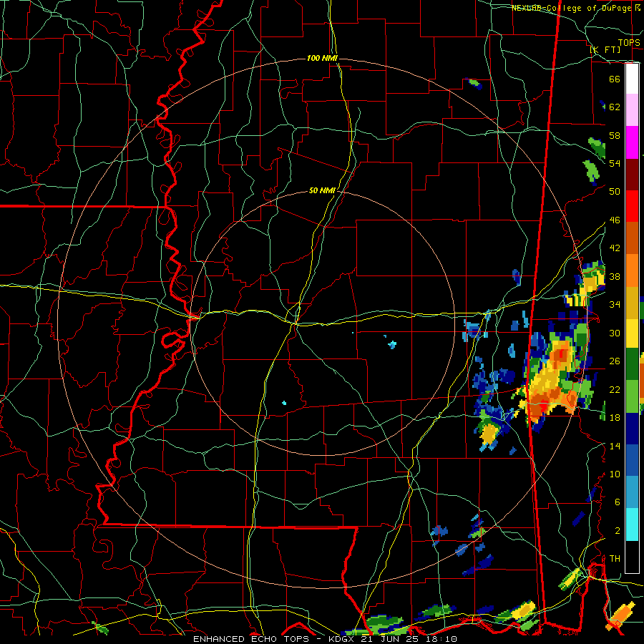Click the dark green 26 kft legend swatch
The height and width of the screenshot is (644, 644).
[632, 364]
